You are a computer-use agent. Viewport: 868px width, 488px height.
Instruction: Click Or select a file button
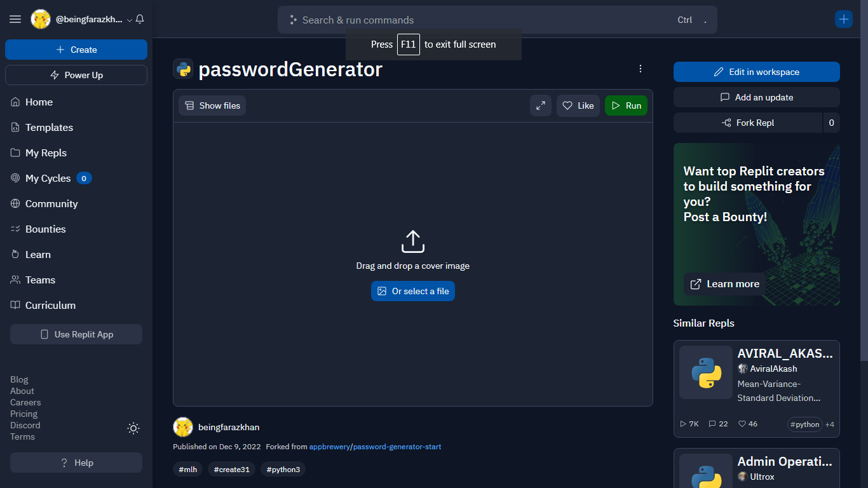pos(413,291)
